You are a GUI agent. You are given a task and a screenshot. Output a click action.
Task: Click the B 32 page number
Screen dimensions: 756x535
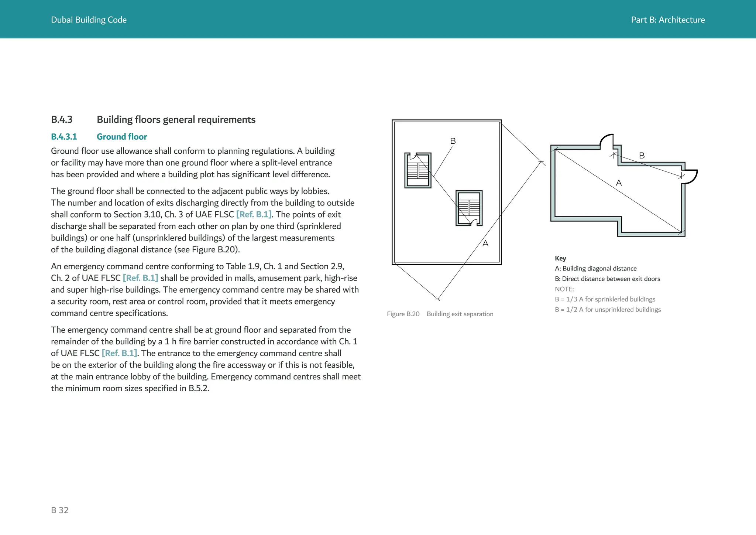(60, 510)
